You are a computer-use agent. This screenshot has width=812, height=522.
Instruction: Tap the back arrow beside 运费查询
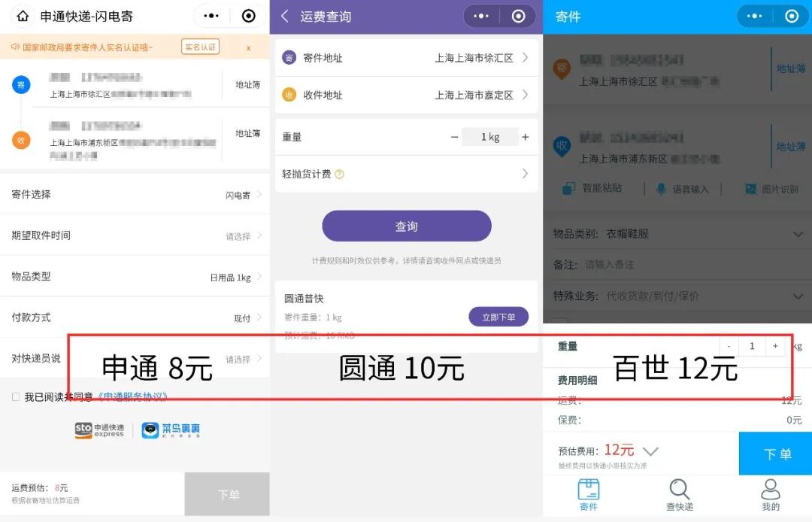[284, 16]
